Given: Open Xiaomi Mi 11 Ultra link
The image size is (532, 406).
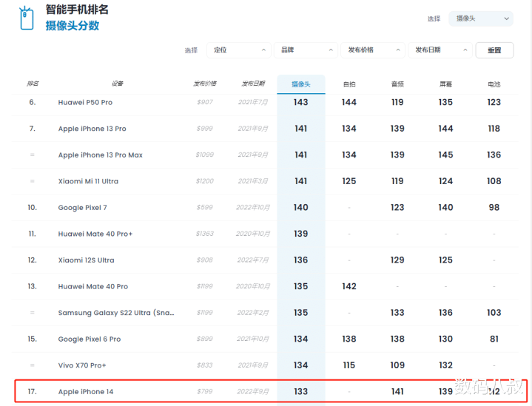Looking at the screenshot, I should pyautogui.click(x=88, y=181).
